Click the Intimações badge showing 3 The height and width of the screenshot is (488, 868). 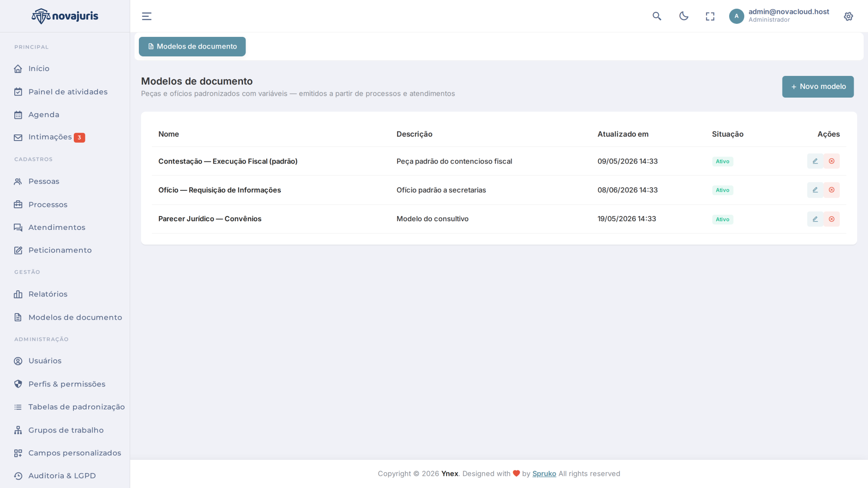point(79,138)
